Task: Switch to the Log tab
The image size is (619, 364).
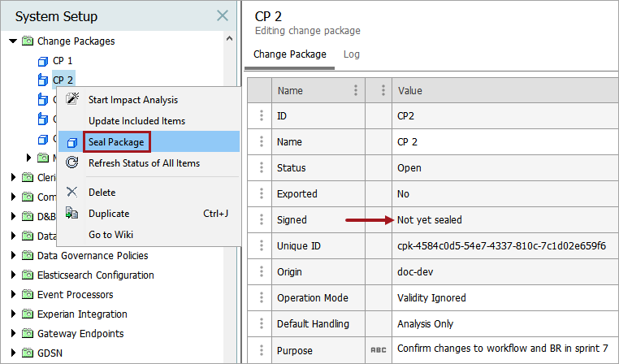Action: click(351, 54)
